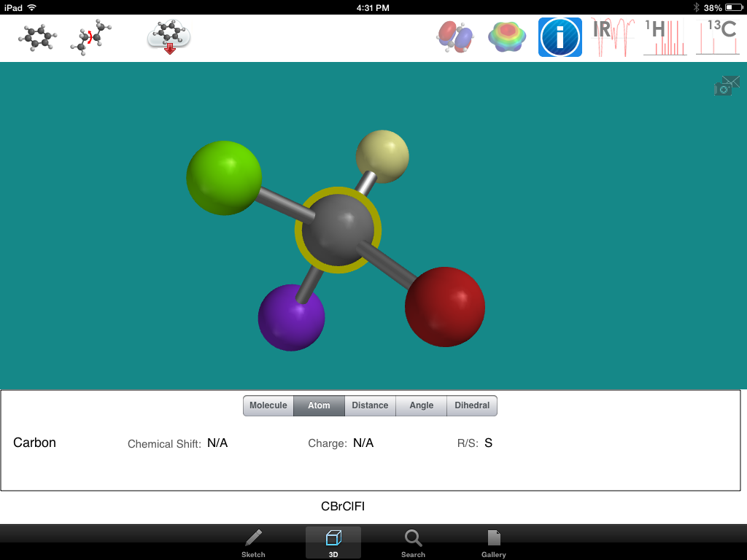Show the 1H NMR spectrum
Image resolution: width=747 pixels, height=560 pixels.
pyautogui.click(x=664, y=36)
